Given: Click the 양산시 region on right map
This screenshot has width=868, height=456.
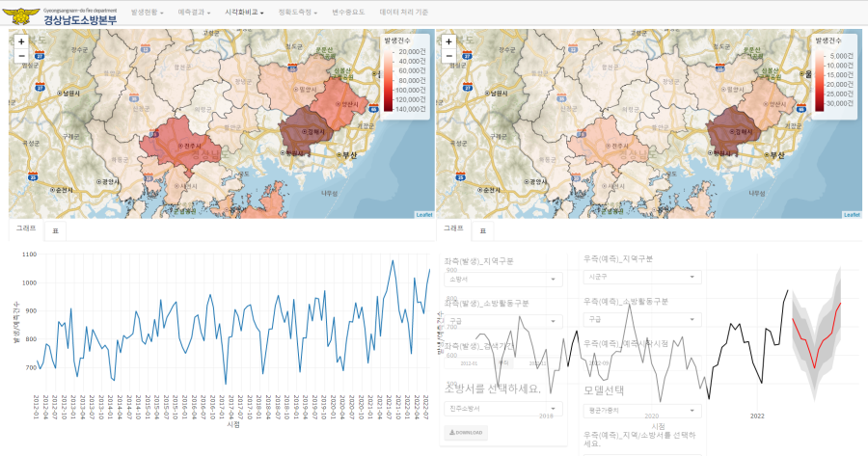Looking at the screenshot, I should coord(769,102).
